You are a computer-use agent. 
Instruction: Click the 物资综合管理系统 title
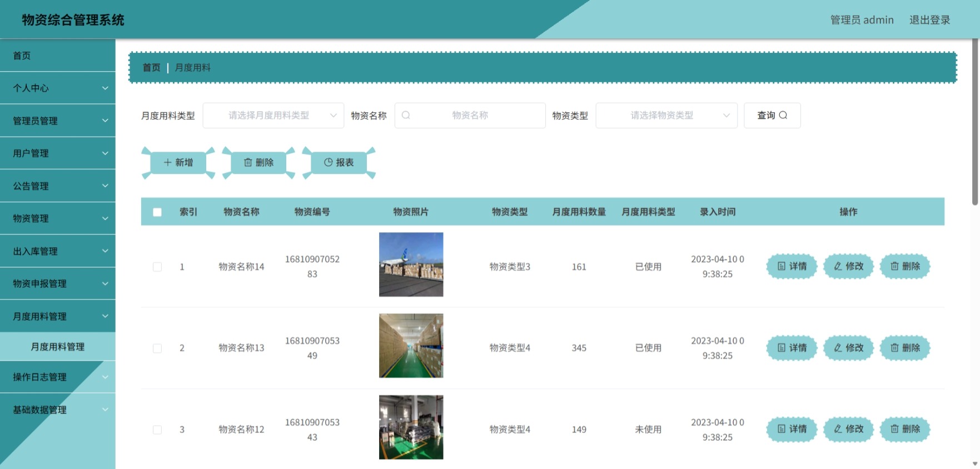pyautogui.click(x=73, y=20)
